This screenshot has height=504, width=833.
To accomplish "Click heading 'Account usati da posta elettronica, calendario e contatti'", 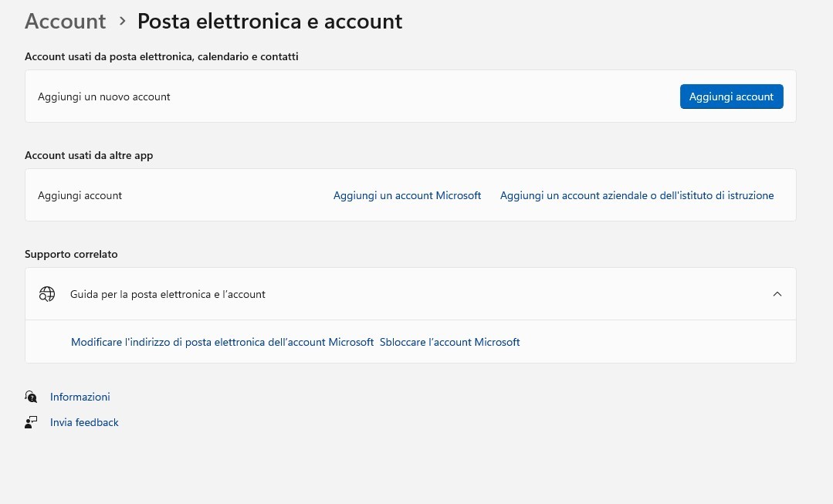I will point(161,56).
